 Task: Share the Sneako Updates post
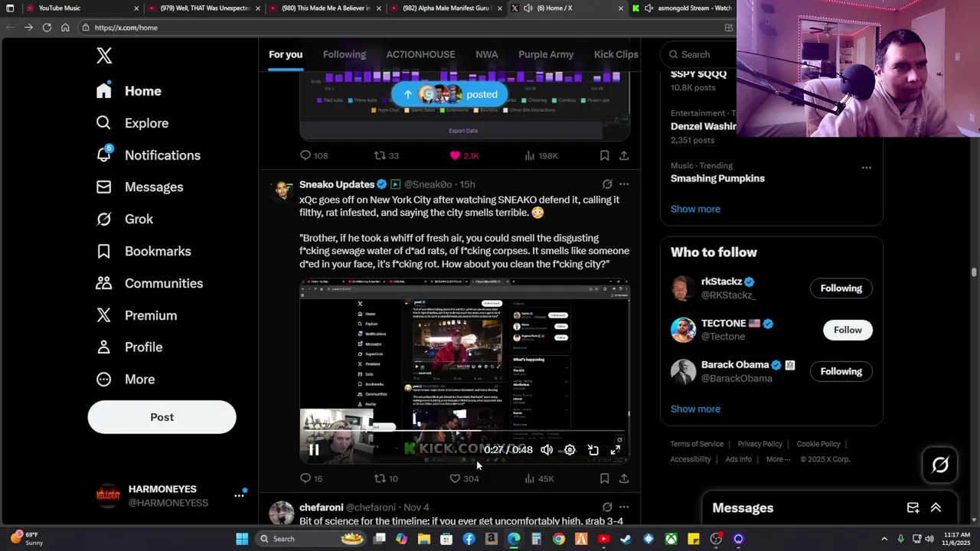pyautogui.click(x=624, y=478)
